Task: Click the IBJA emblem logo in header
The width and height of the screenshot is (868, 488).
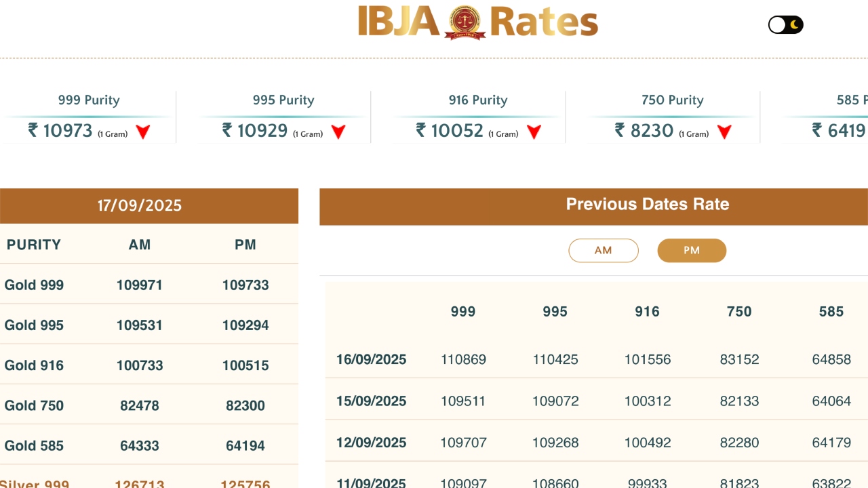Action: (465, 22)
